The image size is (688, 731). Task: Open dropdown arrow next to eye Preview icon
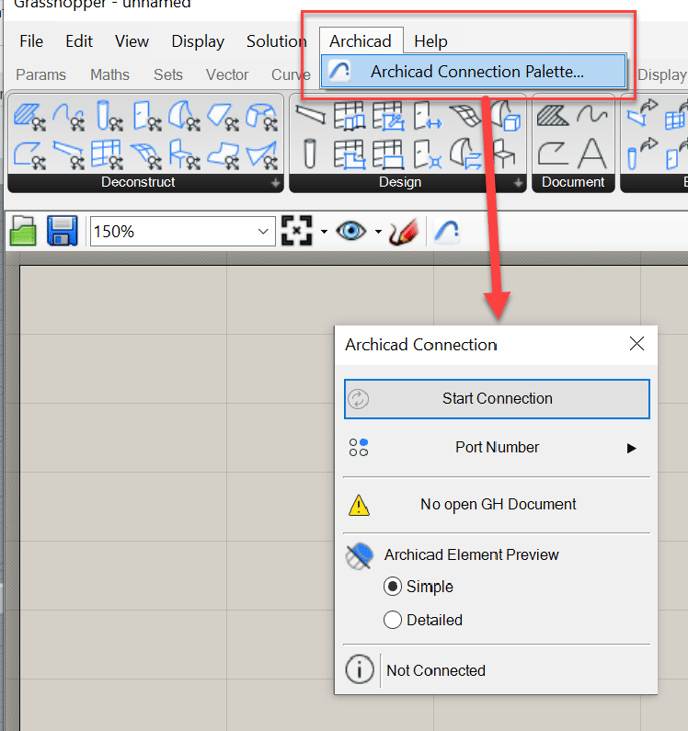point(378,231)
